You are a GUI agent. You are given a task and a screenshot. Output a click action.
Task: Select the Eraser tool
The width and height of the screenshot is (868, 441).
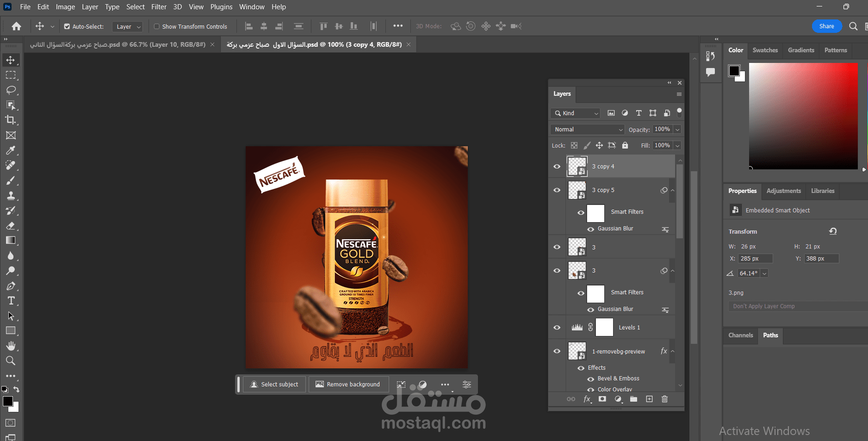point(11,225)
